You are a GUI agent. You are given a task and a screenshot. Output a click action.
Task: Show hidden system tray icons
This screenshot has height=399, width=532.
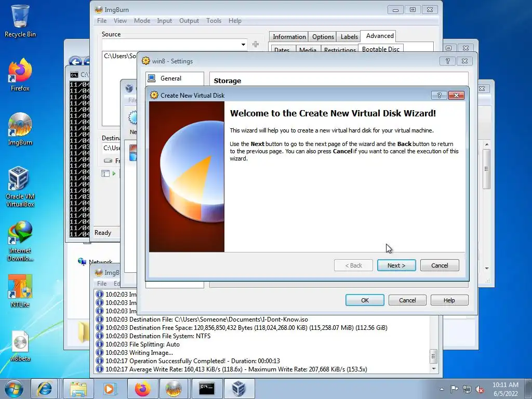pos(442,389)
